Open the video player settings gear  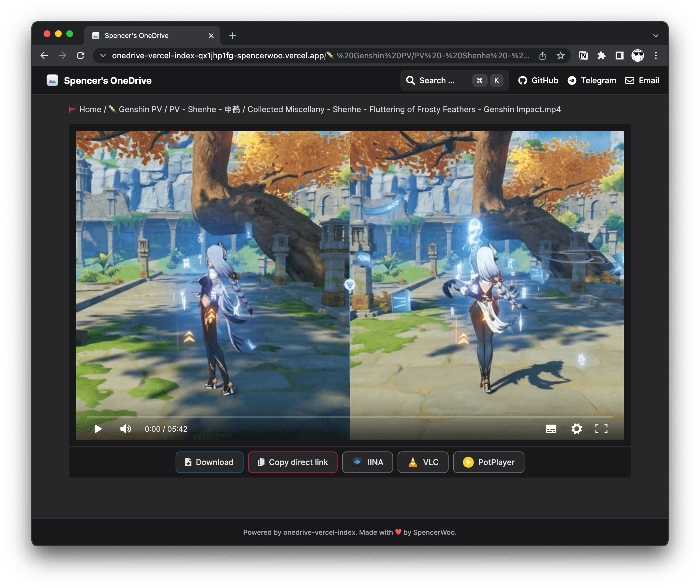coord(576,429)
